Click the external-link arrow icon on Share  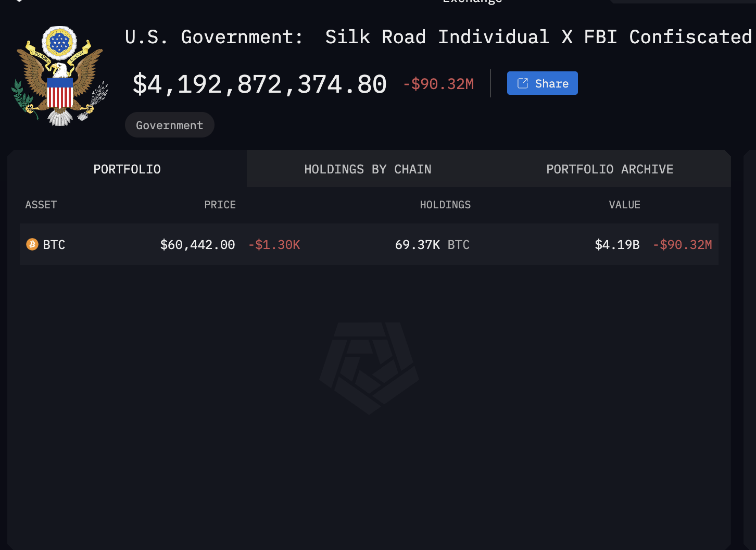(x=522, y=83)
